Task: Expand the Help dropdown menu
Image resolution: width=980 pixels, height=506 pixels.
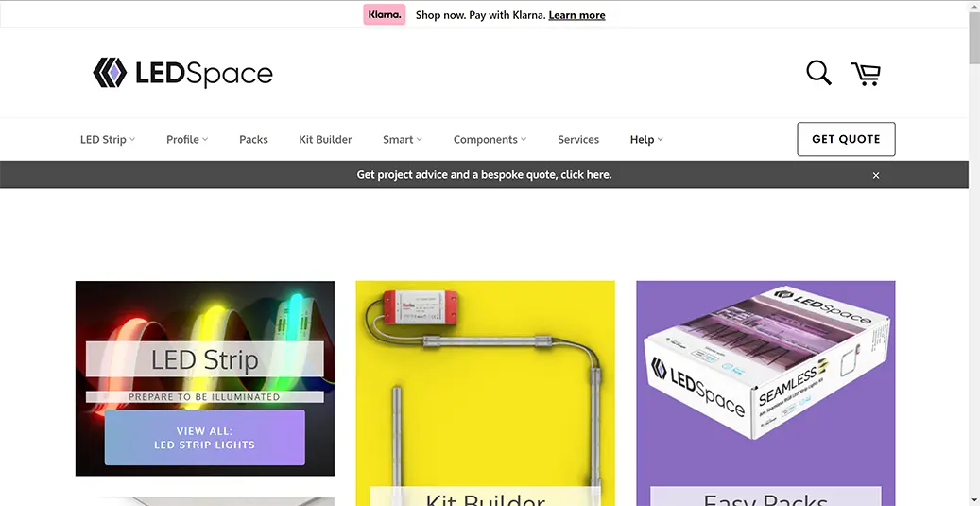Action: pos(646,139)
